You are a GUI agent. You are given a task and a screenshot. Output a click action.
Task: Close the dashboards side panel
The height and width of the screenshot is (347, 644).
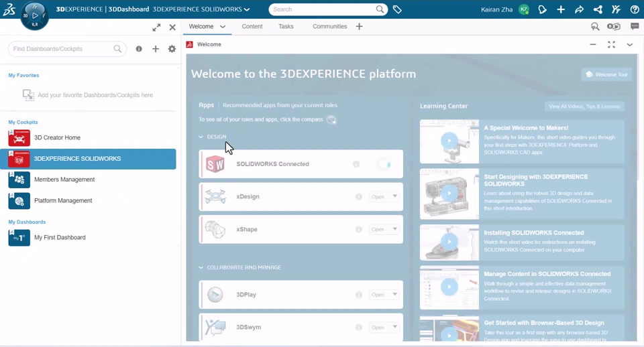(172, 27)
